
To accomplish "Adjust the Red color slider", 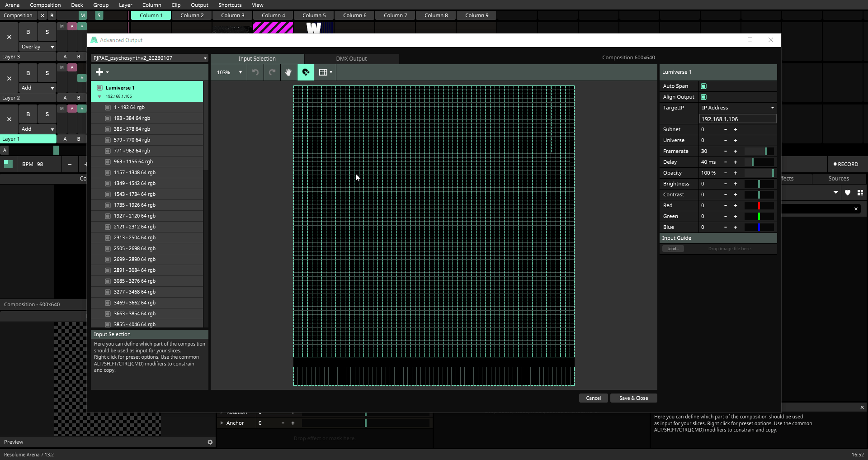I will [759, 205].
